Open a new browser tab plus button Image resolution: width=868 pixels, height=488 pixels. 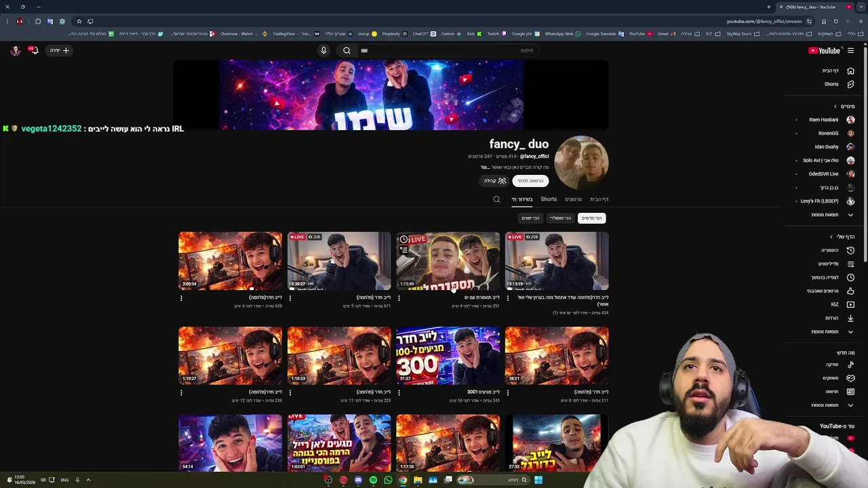pyautogui.click(x=769, y=7)
